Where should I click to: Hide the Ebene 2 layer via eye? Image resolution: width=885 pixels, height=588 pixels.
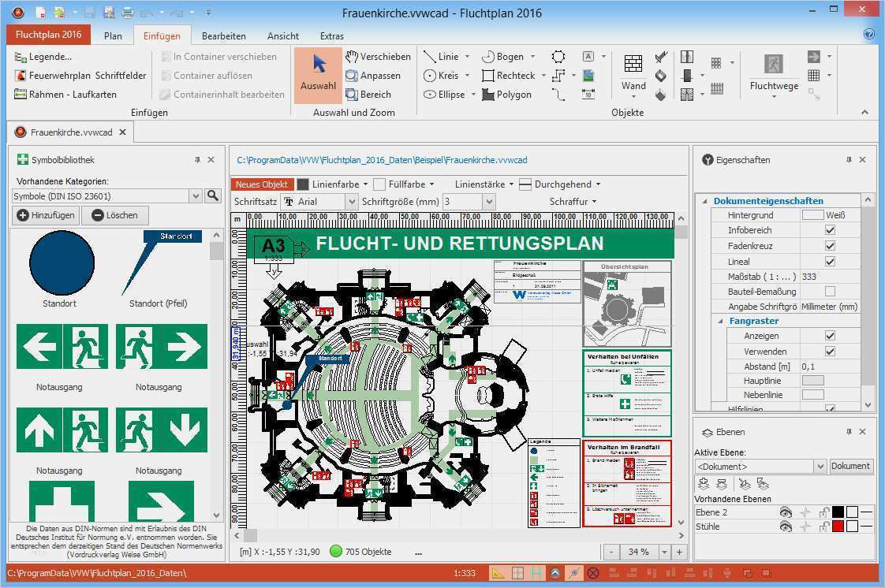click(785, 512)
